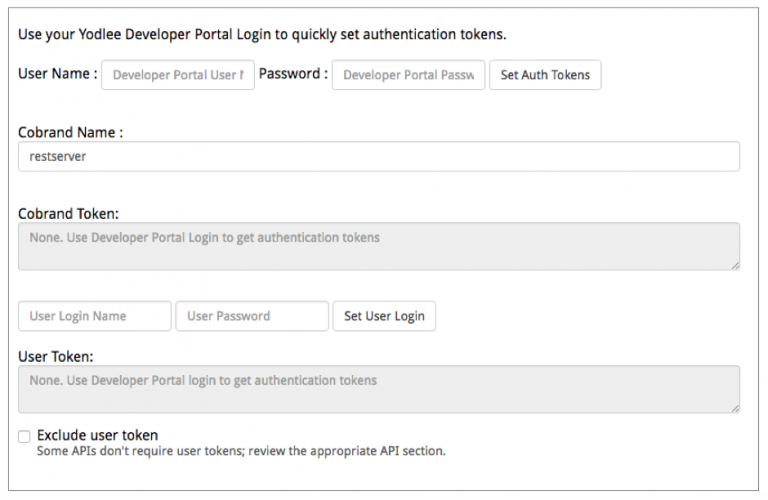This screenshot has width=768, height=500.
Task: Click the 'Exclude user token' label text
Action: (97, 435)
